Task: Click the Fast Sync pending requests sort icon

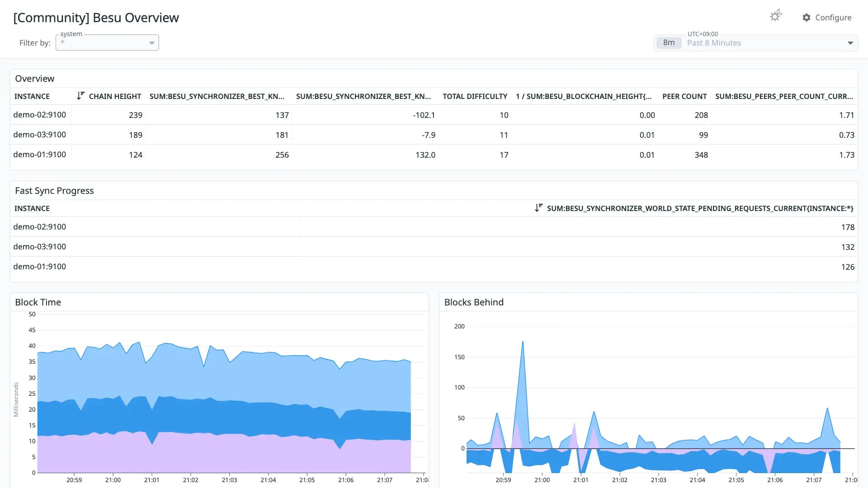Action: pyautogui.click(x=538, y=208)
